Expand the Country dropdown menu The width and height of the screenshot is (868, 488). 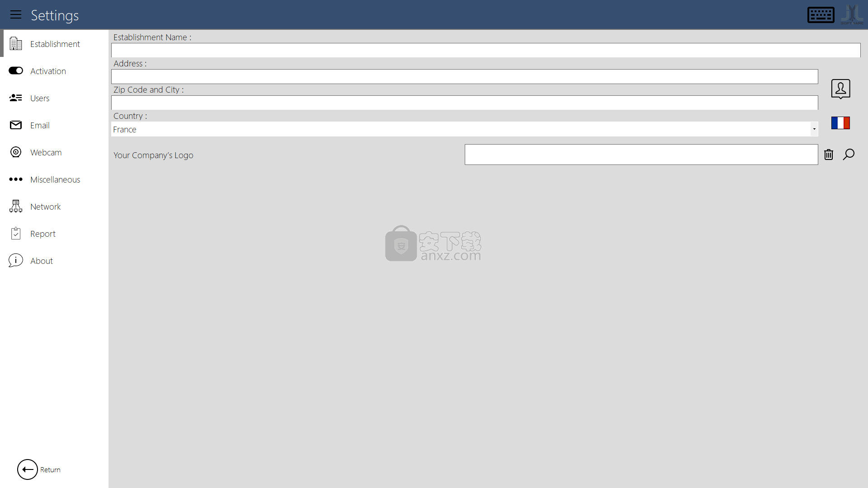coord(814,129)
